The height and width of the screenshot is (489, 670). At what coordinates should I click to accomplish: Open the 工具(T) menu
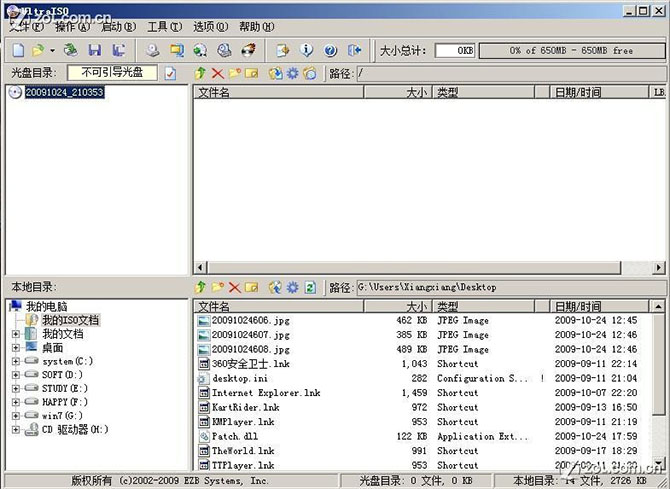(164, 27)
